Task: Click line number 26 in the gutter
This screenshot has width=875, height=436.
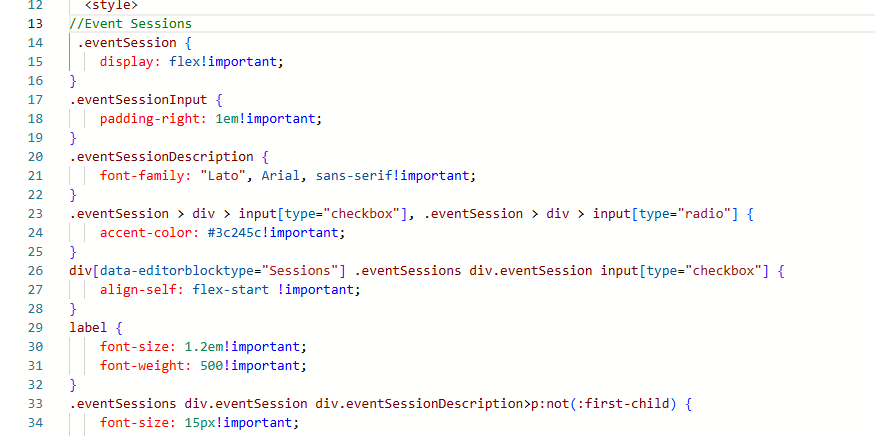Action: (x=35, y=270)
